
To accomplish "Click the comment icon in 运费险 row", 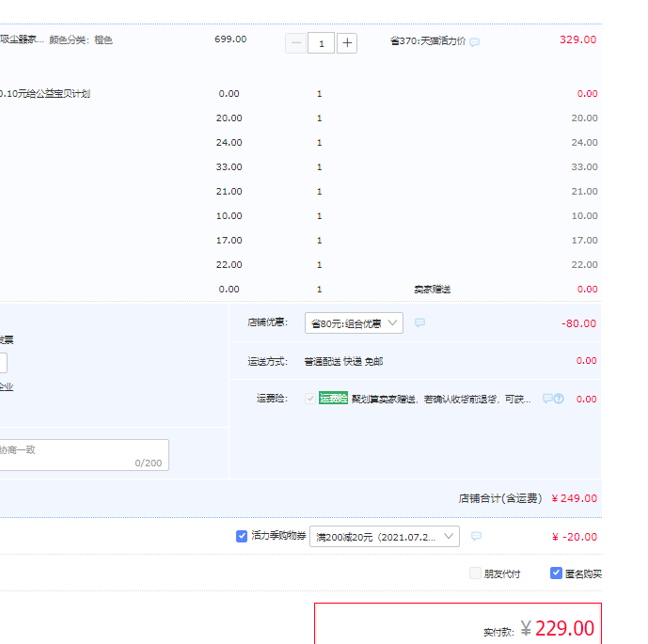I will 547,399.
